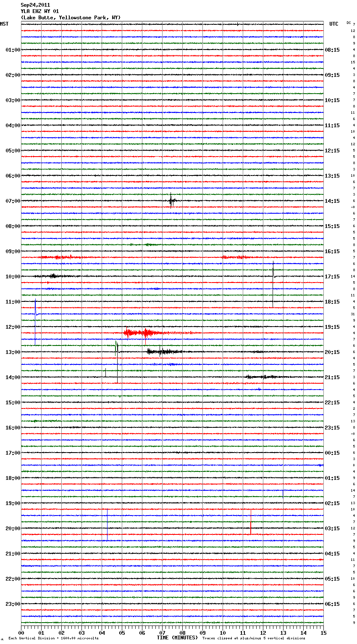Screen dimensions: 357x644
Task: Select the 15:00 MST hour label
Action: (13, 403)
